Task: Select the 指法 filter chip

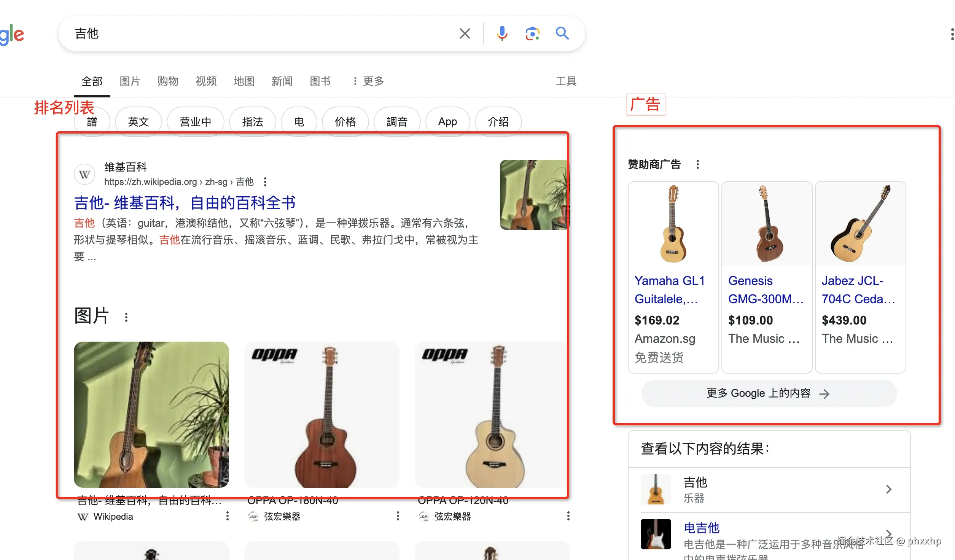Action: [252, 122]
